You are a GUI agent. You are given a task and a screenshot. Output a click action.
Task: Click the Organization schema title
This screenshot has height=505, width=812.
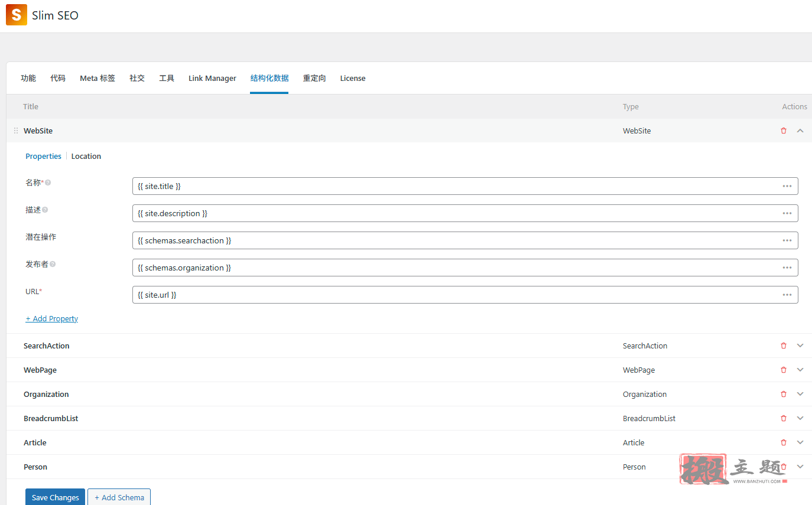[46, 394]
